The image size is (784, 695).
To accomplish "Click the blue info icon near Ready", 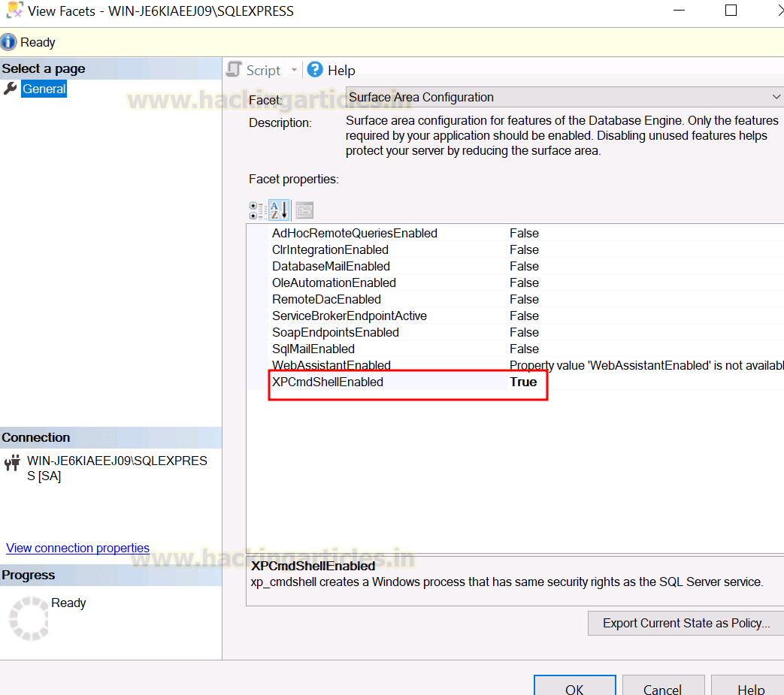I will pos(8,42).
